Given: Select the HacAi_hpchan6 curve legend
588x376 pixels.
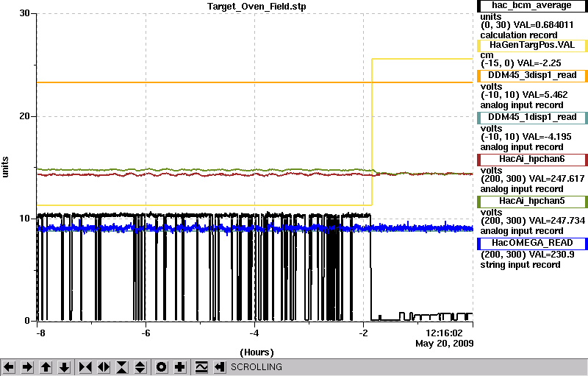Looking at the screenshot, I should 531,160.
